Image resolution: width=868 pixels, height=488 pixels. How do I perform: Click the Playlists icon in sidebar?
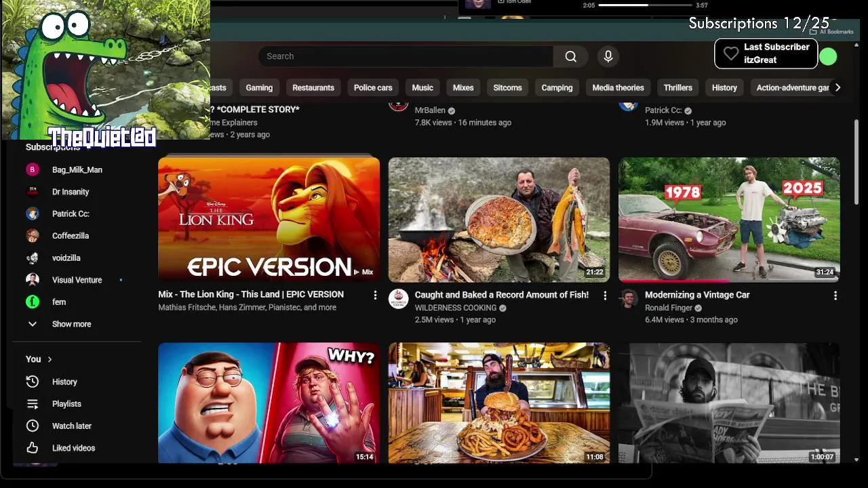pos(33,404)
